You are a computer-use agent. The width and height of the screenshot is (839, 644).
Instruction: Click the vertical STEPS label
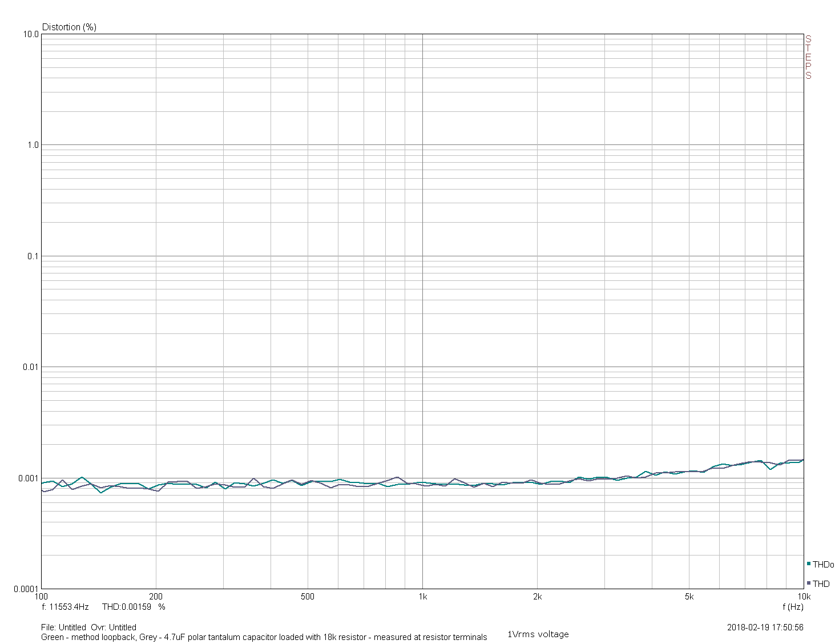click(808, 57)
